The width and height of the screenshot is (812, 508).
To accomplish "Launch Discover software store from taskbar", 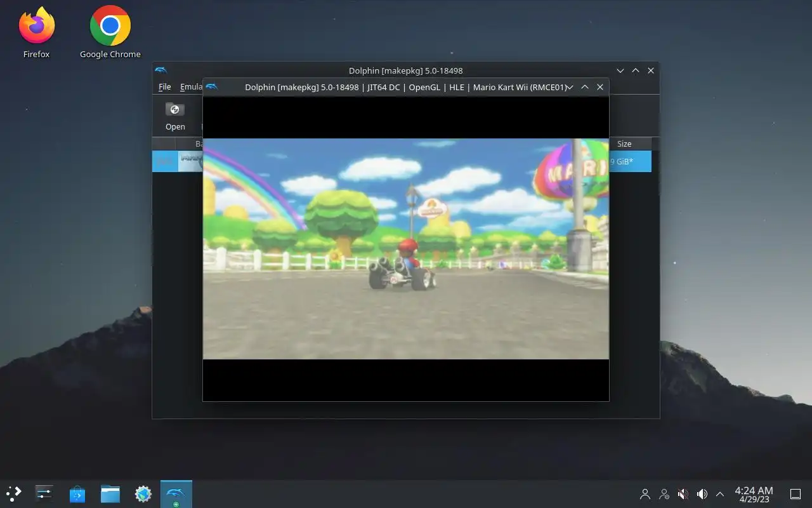I will tap(77, 493).
